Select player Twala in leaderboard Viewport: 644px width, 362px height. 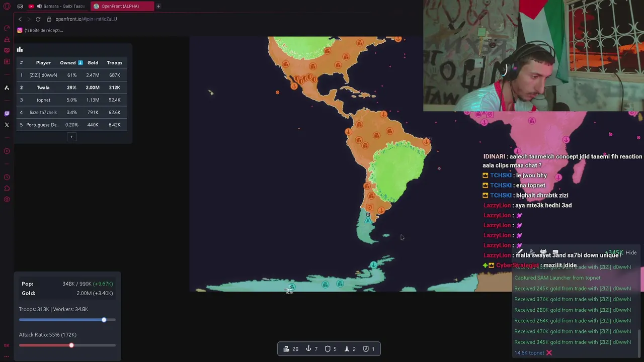point(43,87)
